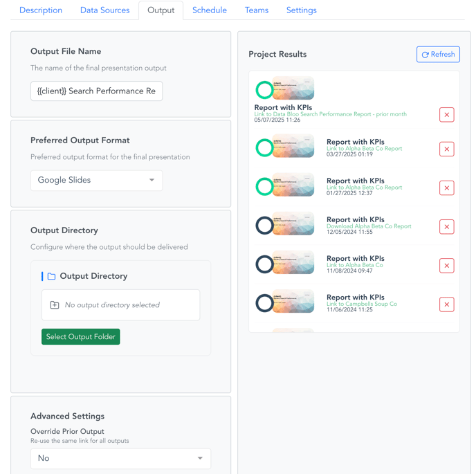The height and width of the screenshot is (474, 476).
Task: Click the folder icon beside Output Directory heading
Action: pyautogui.click(x=51, y=276)
